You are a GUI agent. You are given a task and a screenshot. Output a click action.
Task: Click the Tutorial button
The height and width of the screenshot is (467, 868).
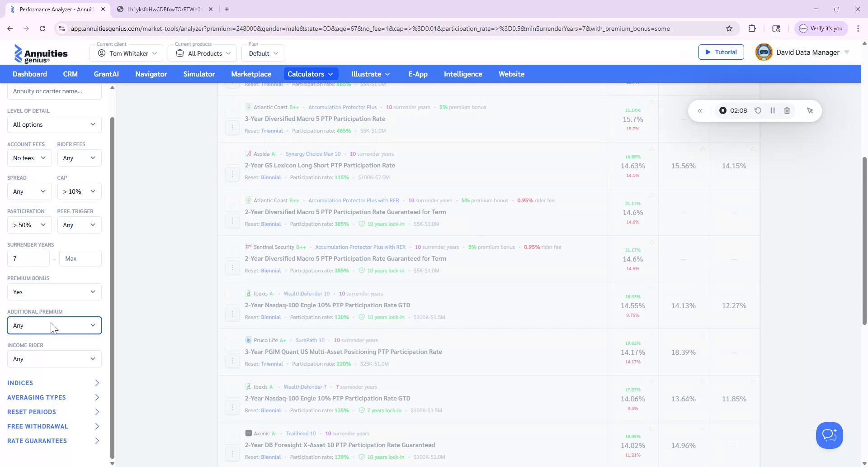point(721,52)
